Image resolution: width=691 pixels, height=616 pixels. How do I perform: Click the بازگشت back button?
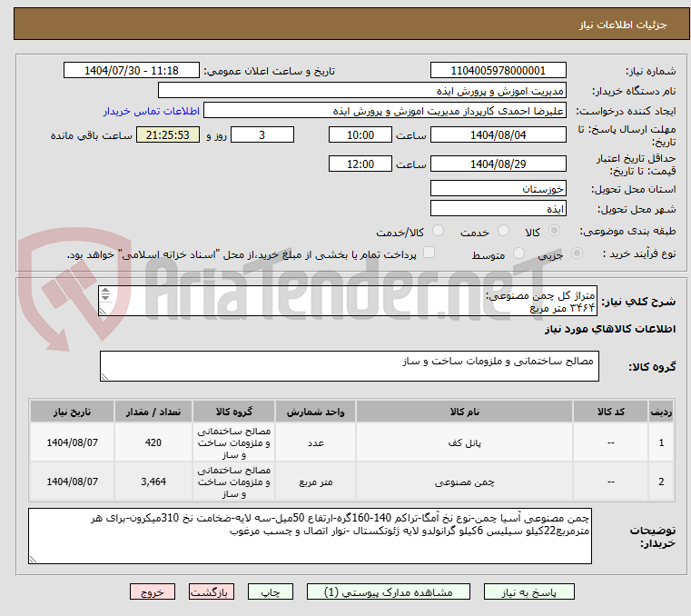[211, 591]
